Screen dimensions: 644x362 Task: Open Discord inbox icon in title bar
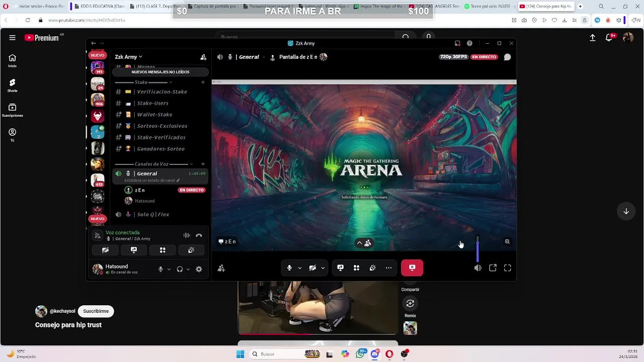pos(457,43)
